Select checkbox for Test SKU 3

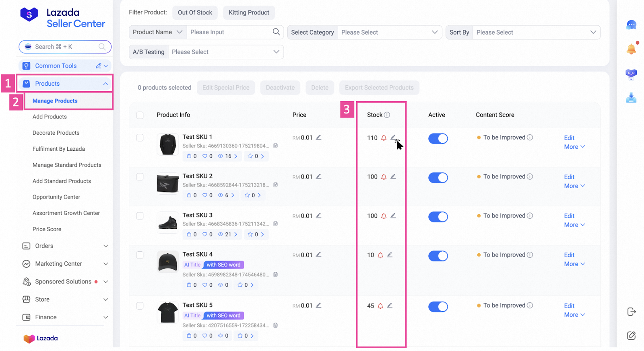pyautogui.click(x=140, y=216)
